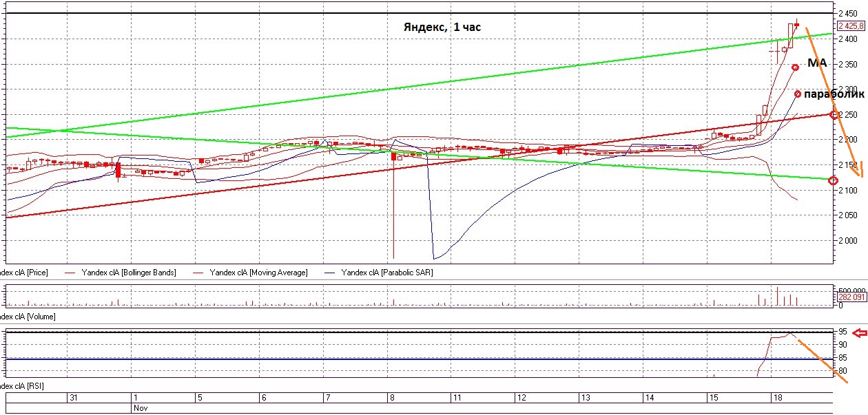Click the Nov month label on time axis

click(x=140, y=407)
